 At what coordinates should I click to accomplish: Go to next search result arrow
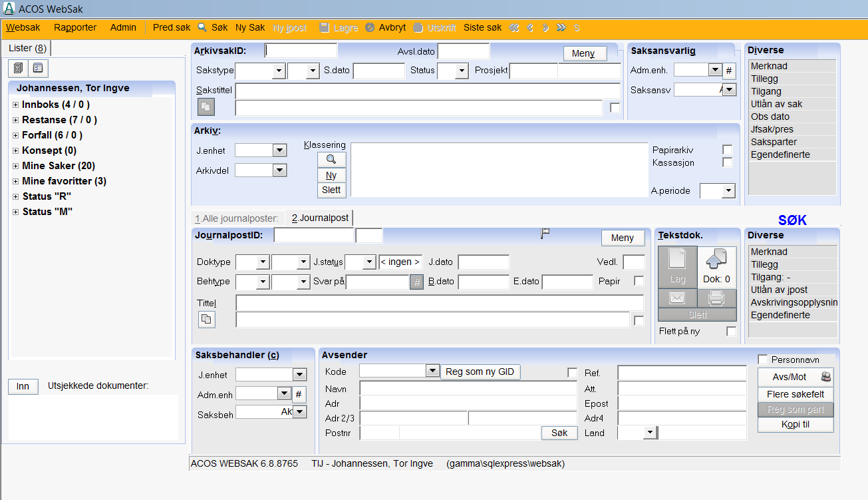click(x=545, y=28)
